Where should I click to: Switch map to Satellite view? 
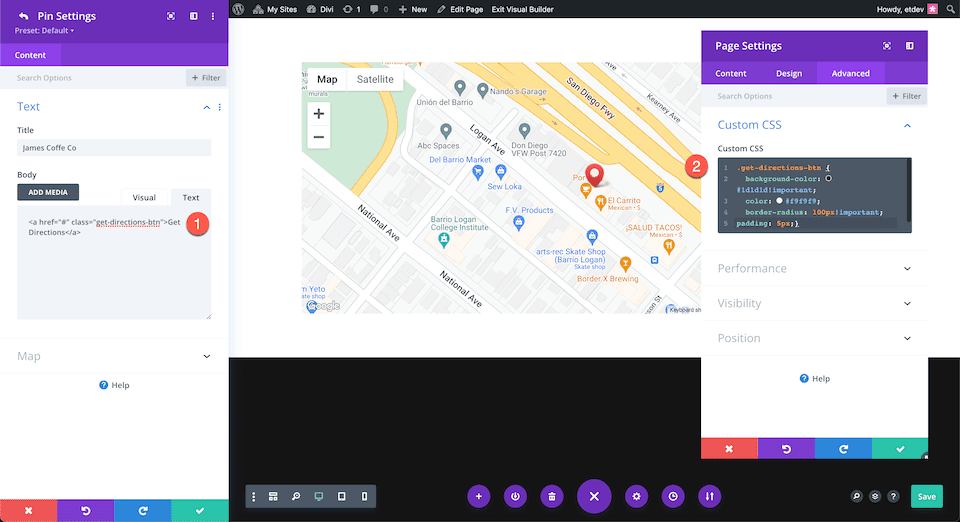click(375, 79)
